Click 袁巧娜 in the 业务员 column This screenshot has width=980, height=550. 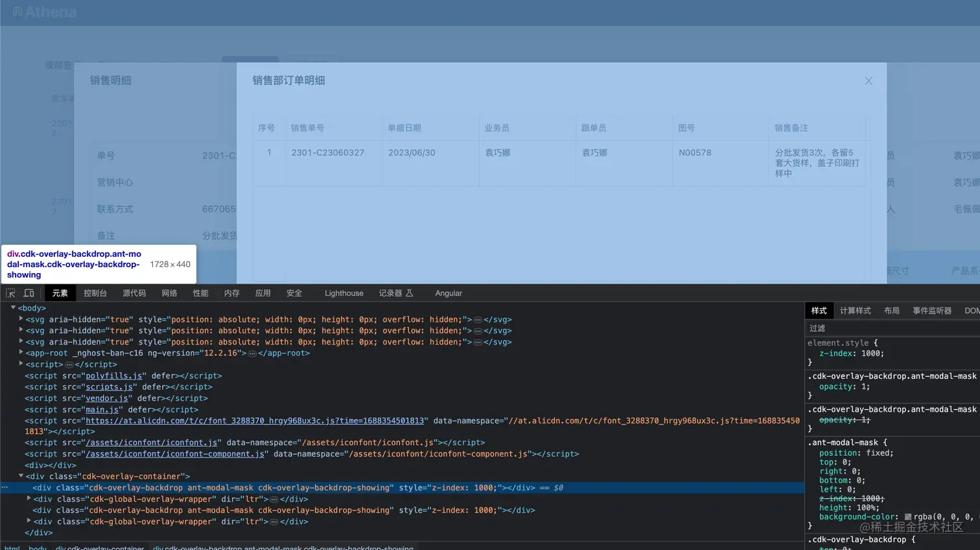point(498,152)
